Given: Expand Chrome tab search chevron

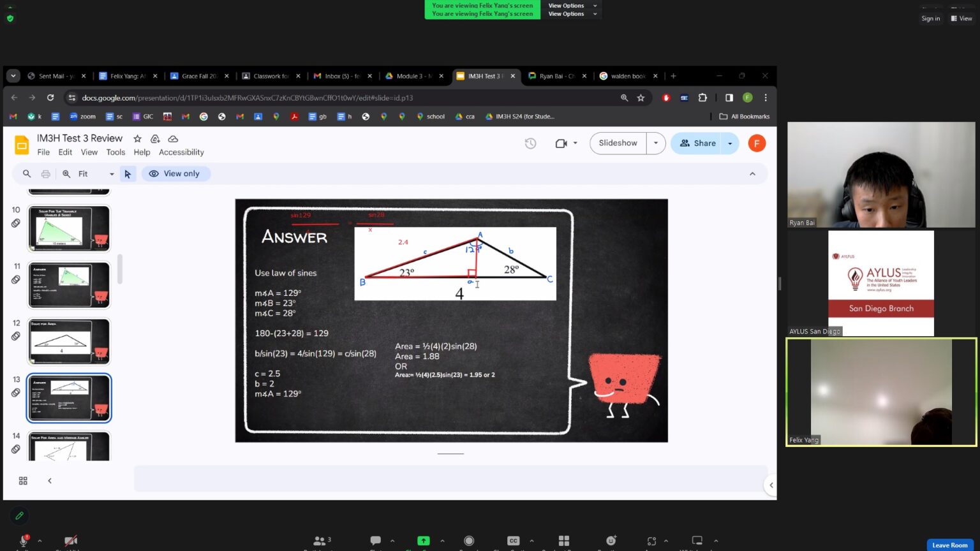Looking at the screenshot, I should [13, 76].
